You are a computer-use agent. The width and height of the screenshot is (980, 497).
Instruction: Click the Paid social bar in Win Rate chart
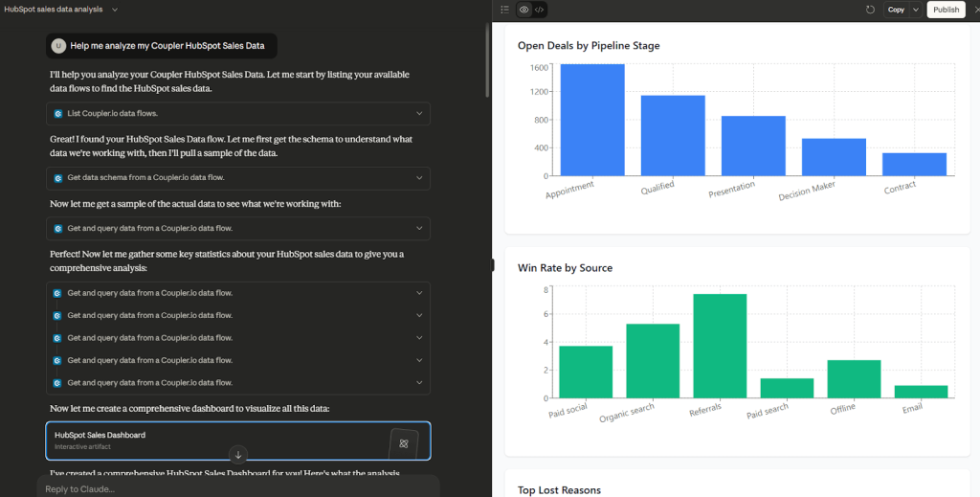586,372
